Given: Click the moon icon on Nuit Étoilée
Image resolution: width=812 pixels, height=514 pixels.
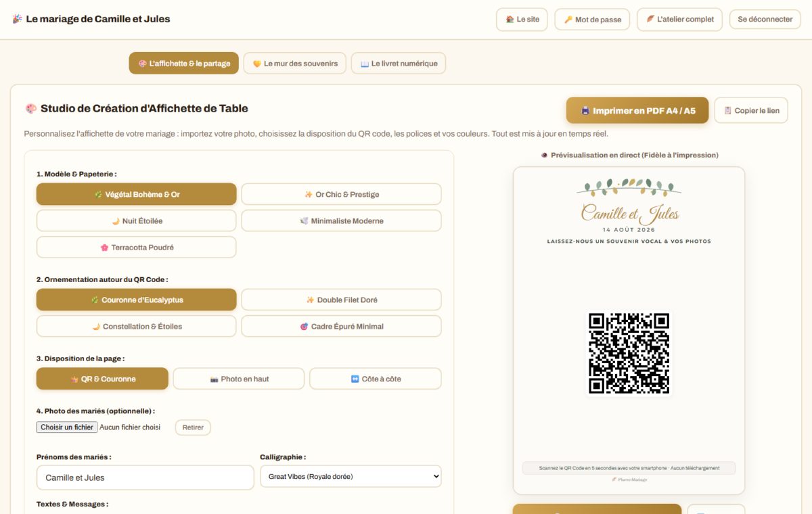Looking at the screenshot, I should pyautogui.click(x=116, y=220).
